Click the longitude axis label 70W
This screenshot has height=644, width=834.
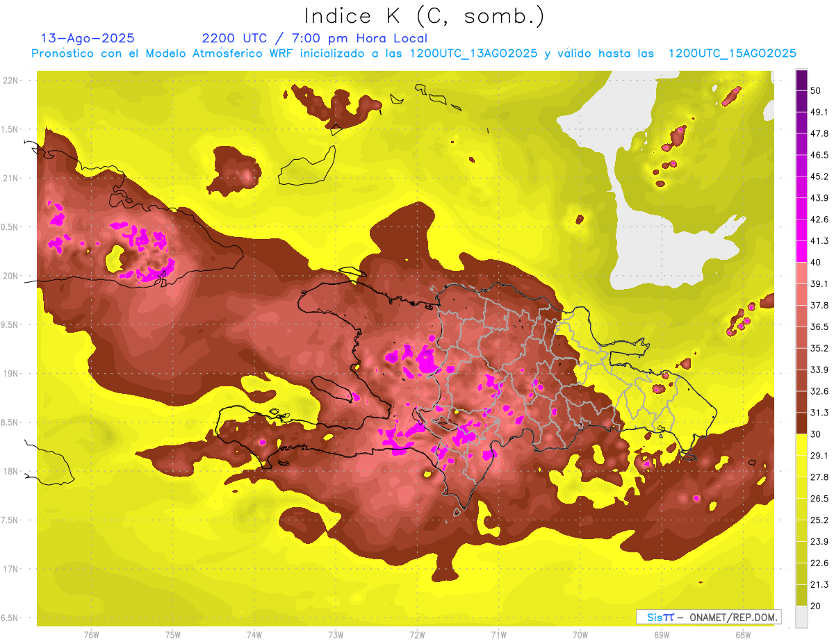580,635
